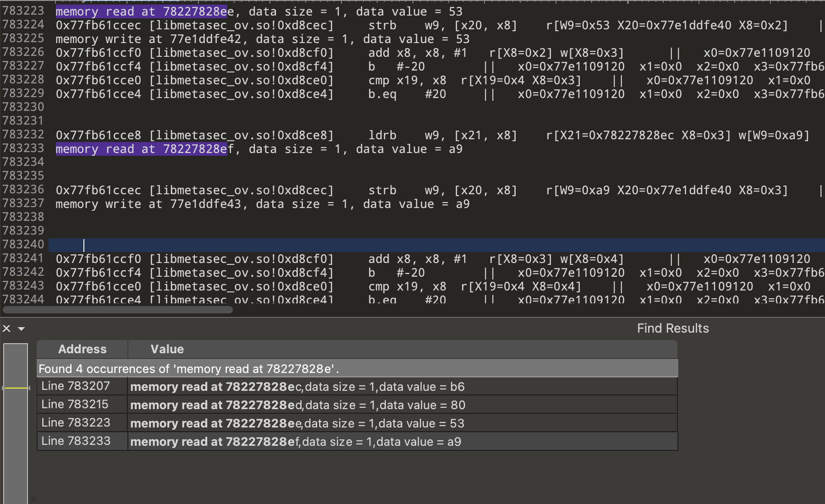Sort results by Address column header

pos(82,349)
